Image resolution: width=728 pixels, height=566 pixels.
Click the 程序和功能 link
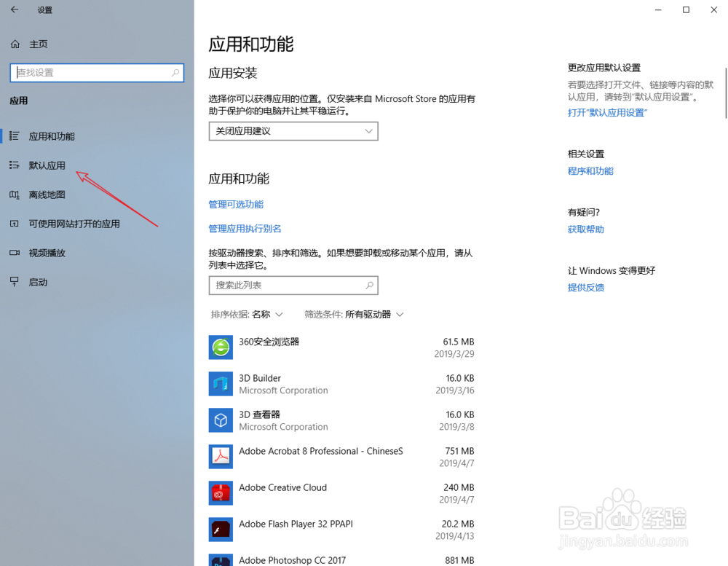pyautogui.click(x=590, y=170)
